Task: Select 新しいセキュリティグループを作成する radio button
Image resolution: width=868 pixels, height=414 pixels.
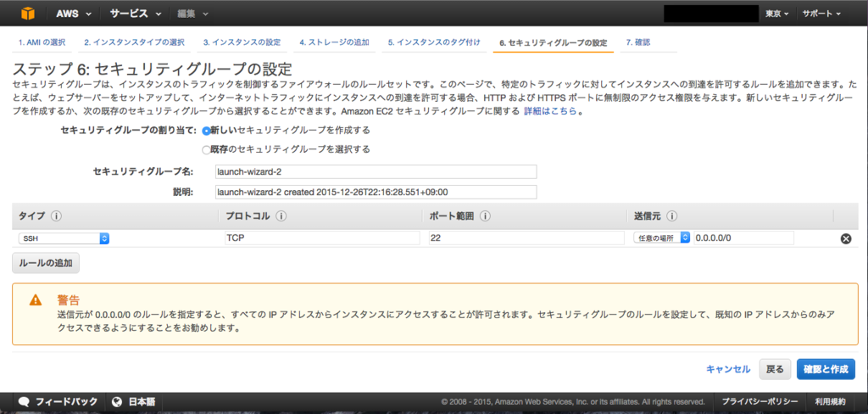Action: point(207,131)
